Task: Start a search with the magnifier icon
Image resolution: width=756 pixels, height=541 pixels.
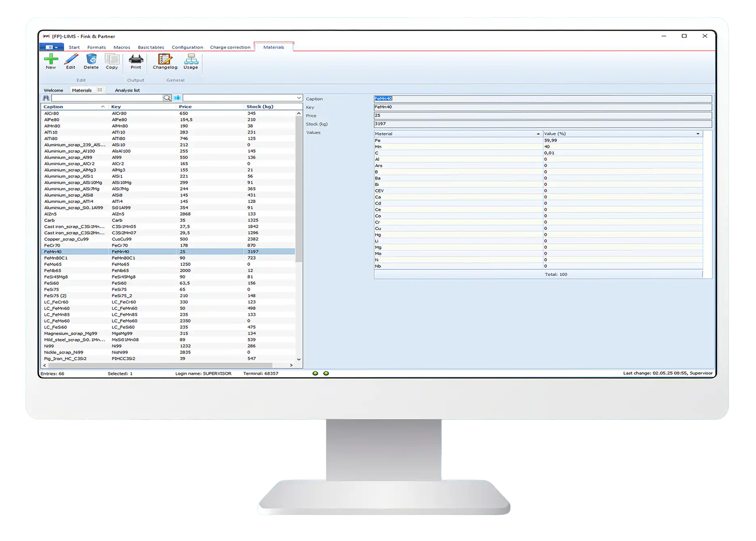Action: tap(167, 98)
